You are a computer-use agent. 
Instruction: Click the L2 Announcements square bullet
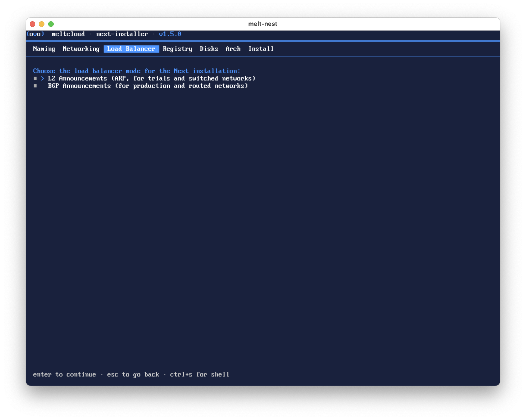[x=35, y=78]
